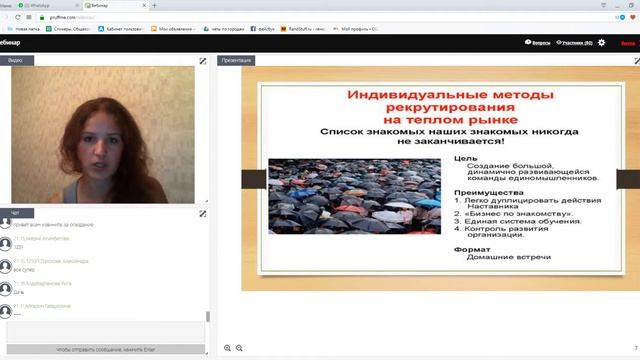Open the Новая папка bookmark folder
Viewport: 640px width, 360px height.
[24, 29]
